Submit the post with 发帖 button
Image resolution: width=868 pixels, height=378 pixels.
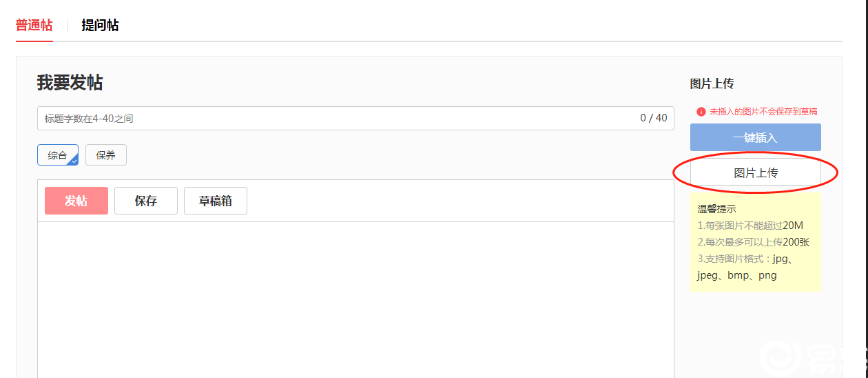coord(76,201)
